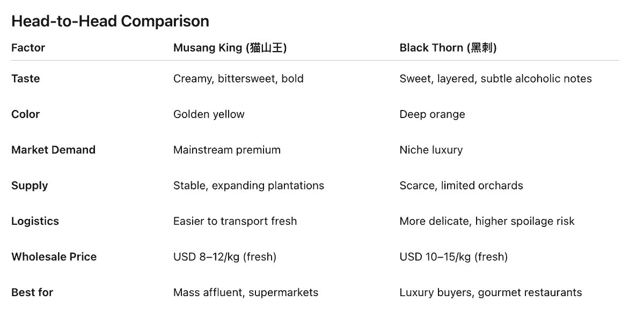Click the 'Creamy, bittersweet, bold' cell
The height and width of the screenshot is (323, 644).
pyautogui.click(x=238, y=79)
